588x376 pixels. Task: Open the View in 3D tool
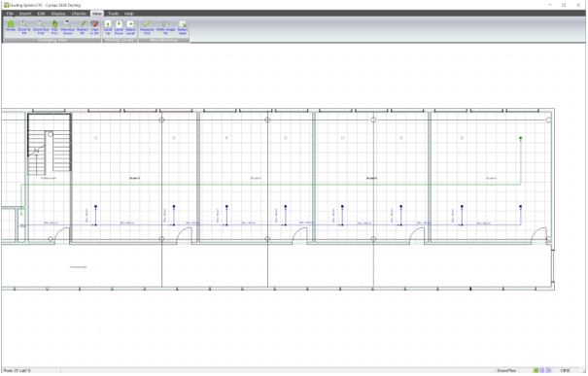point(94,27)
